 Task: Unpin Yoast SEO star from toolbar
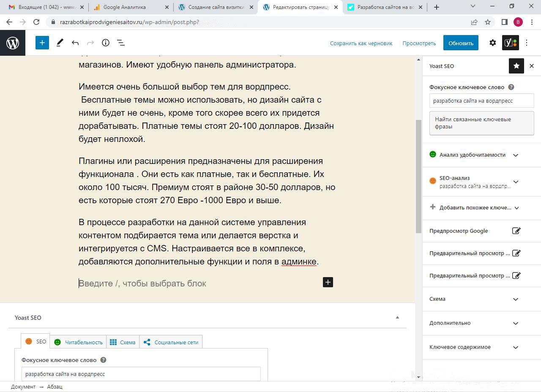click(516, 66)
